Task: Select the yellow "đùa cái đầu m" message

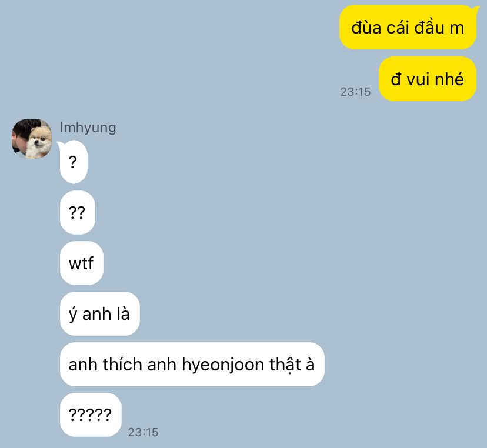Action: (408, 27)
